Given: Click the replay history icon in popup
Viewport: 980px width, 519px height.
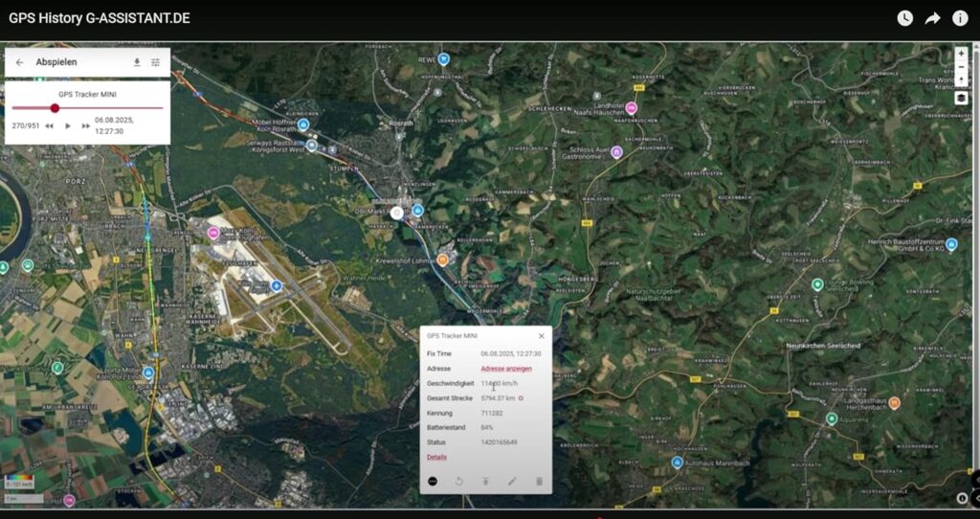Looking at the screenshot, I should click(459, 481).
